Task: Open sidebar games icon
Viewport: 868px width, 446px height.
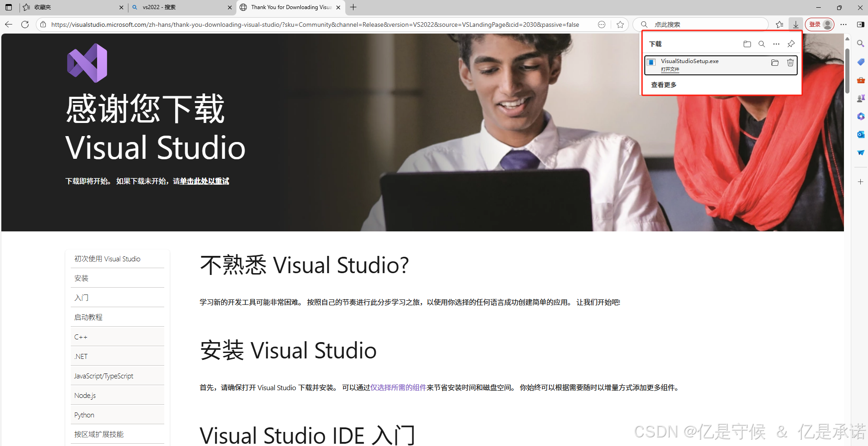Action: [x=861, y=98]
